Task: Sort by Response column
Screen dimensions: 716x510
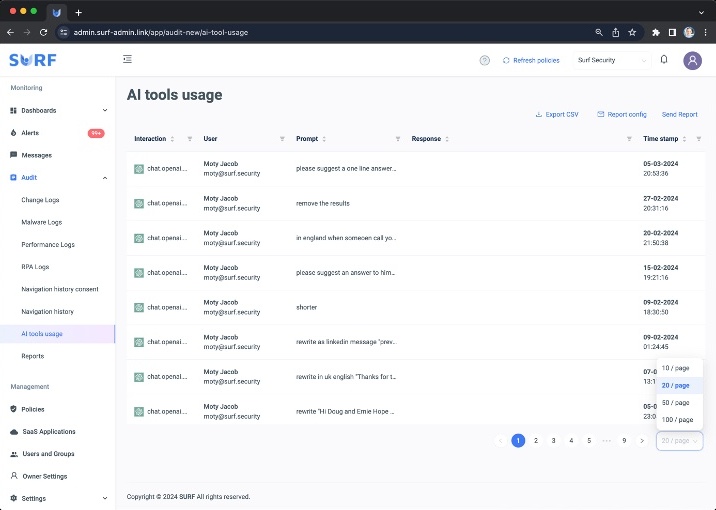Action: tap(447, 139)
